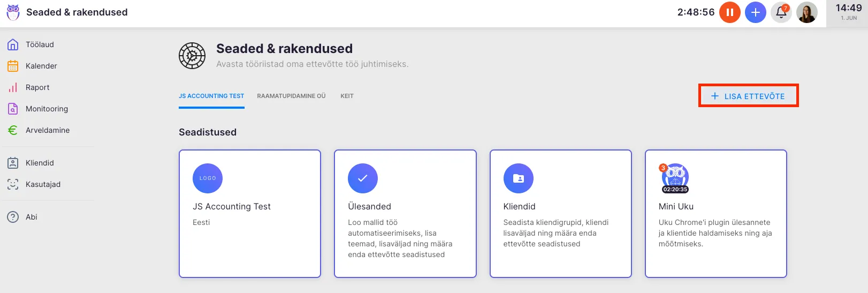This screenshot has height=293, width=868.
Task: Open the Raport chart icon
Action: click(13, 87)
